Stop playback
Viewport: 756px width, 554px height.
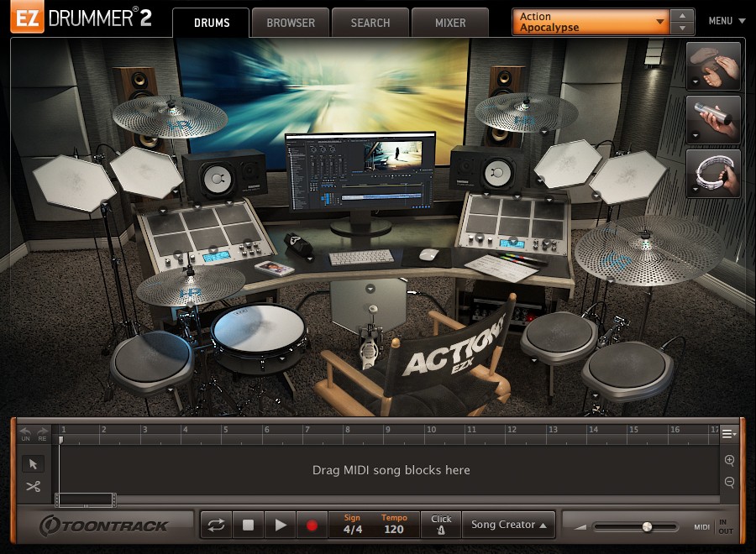248,525
